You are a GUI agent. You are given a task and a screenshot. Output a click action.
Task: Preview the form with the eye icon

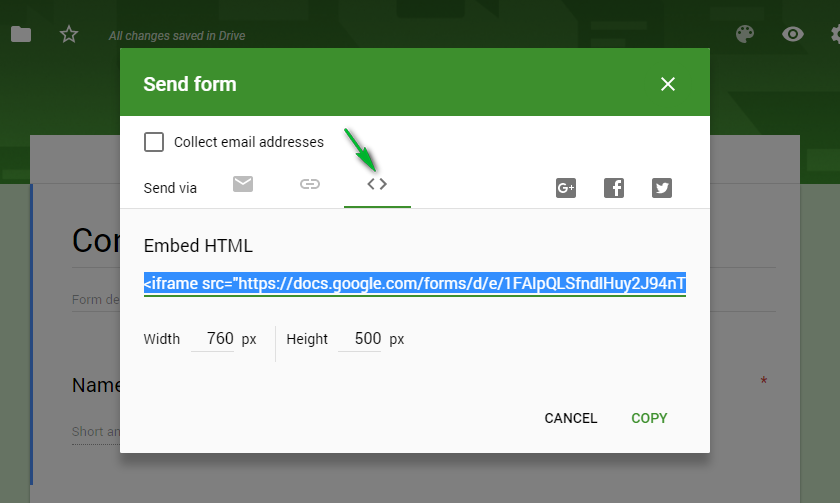(792, 34)
